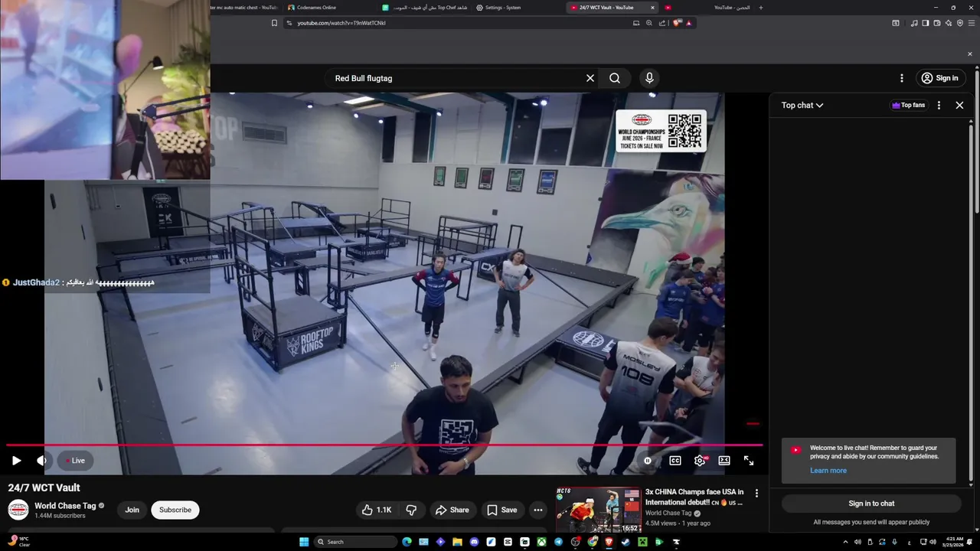The width and height of the screenshot is (980, 551).
Task: Close the 24/7 WCT Vault tab
Action: 652,8
